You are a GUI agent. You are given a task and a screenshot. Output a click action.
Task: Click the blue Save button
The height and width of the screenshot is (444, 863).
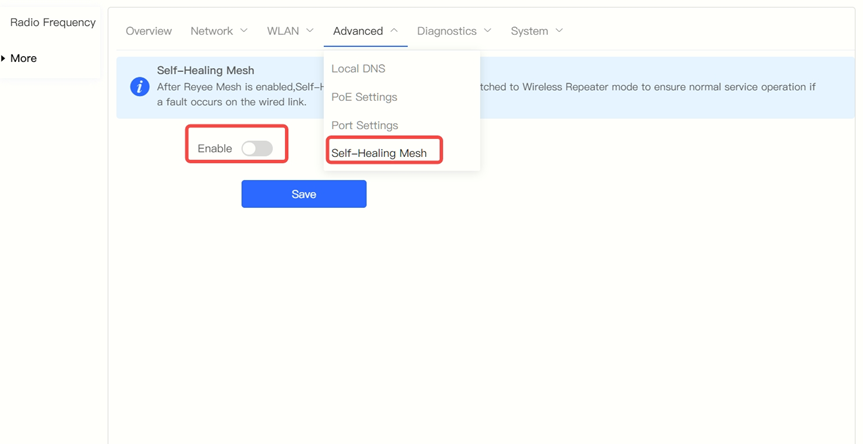(x=304, y=194)
